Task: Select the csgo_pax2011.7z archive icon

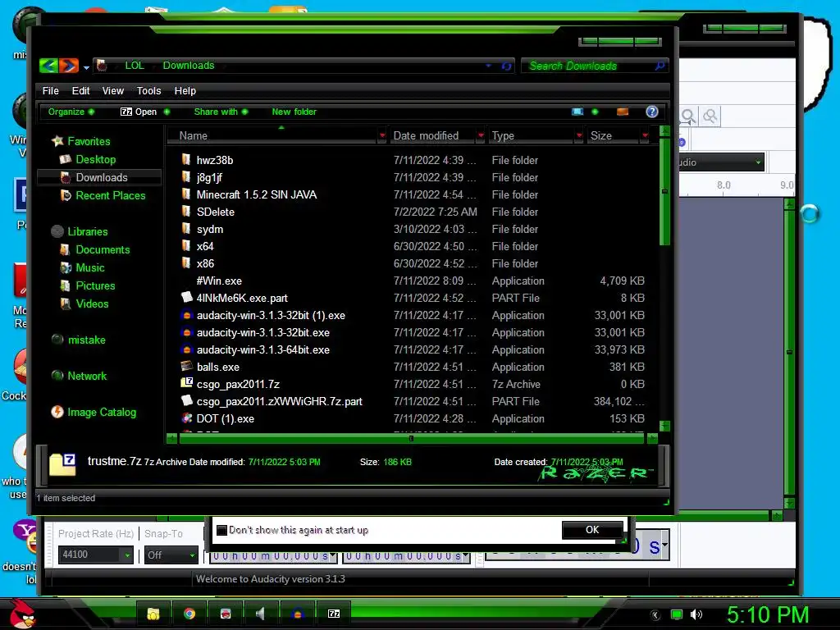Action: 186,384
